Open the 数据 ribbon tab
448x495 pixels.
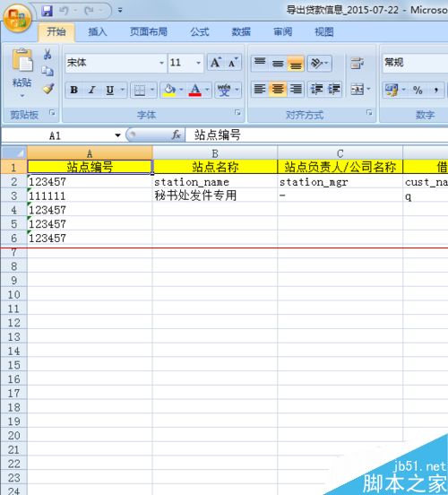tap(241, 31)
